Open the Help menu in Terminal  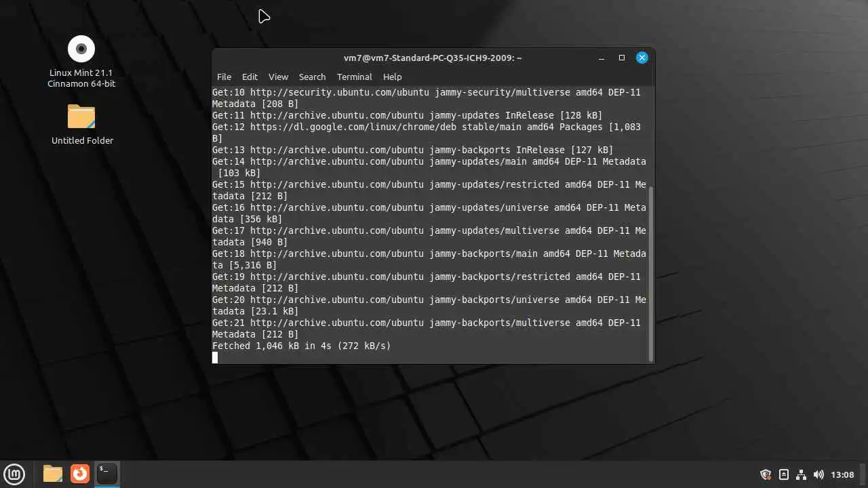click(x=392, y=77)
